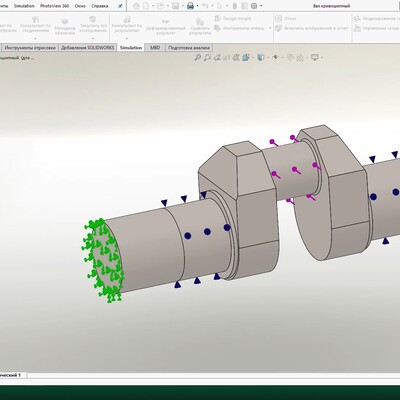The height and width of the screenshot is (400, 400).
Task: Click the Report button in the ribbon
Action: pos(286,19)
